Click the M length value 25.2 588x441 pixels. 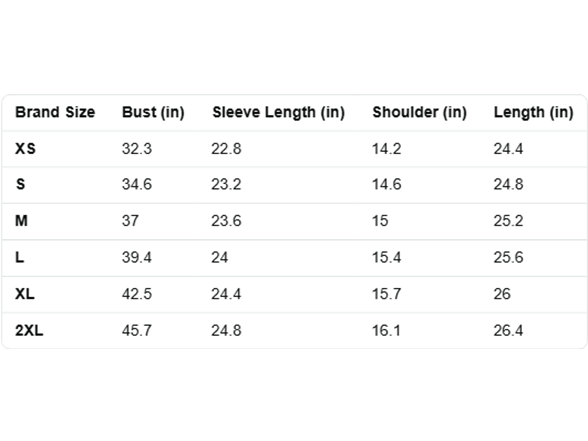tap(508, 220)
